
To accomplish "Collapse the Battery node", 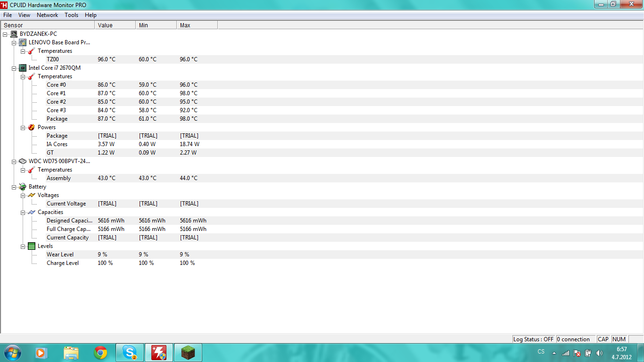I will pyautogui.click(x=14, y=187).
